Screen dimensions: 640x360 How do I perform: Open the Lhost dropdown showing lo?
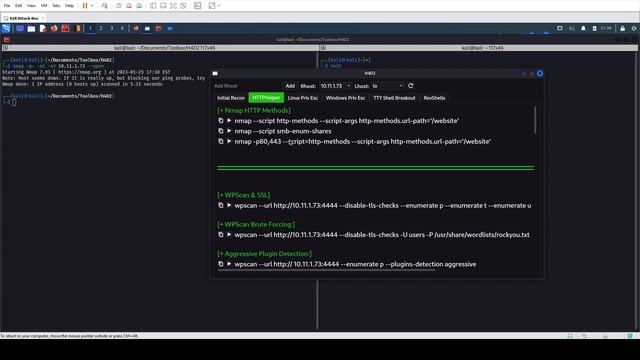coord(387,86)
